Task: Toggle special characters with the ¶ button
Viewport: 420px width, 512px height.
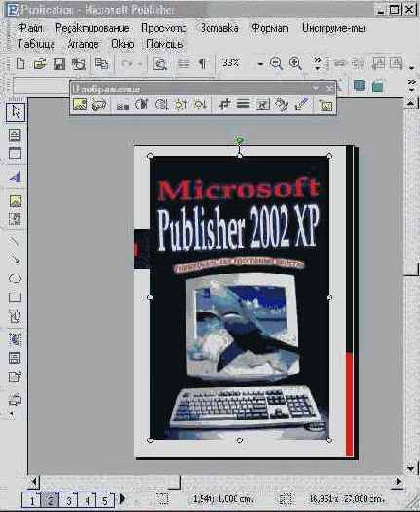Action: coord(203,63)
